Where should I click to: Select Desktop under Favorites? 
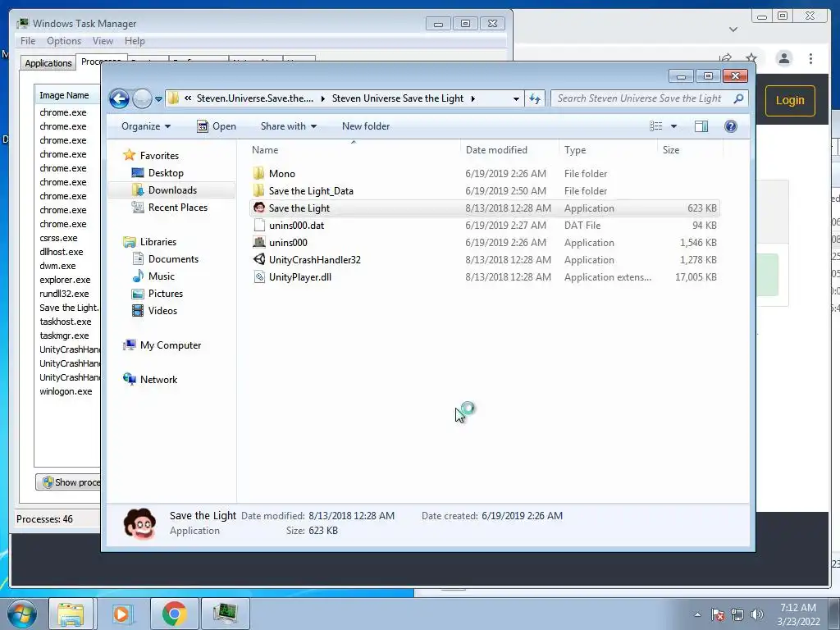(x=166, y=173)
